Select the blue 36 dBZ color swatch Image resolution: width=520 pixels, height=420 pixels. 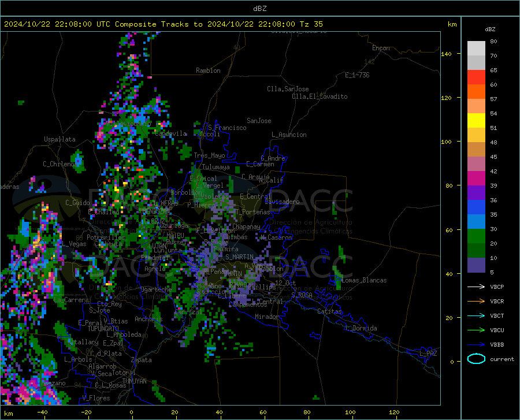[x=476, y=207]
